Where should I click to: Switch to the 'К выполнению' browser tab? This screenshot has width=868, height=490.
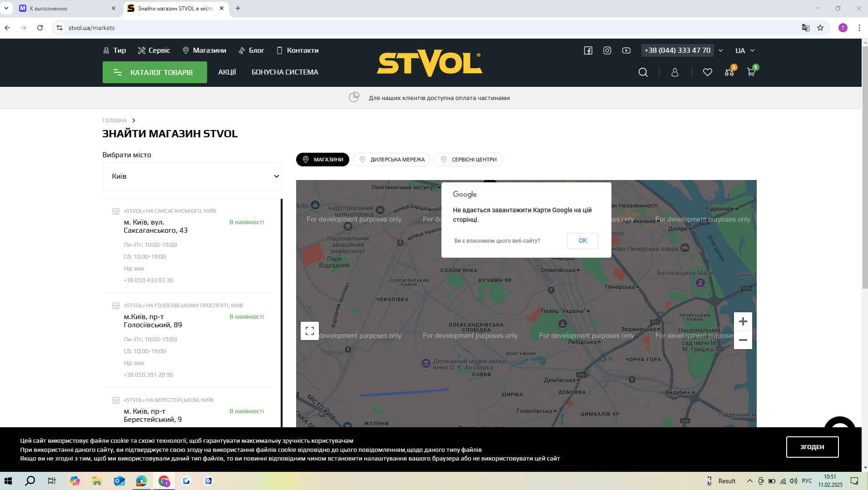click(67, 9)
